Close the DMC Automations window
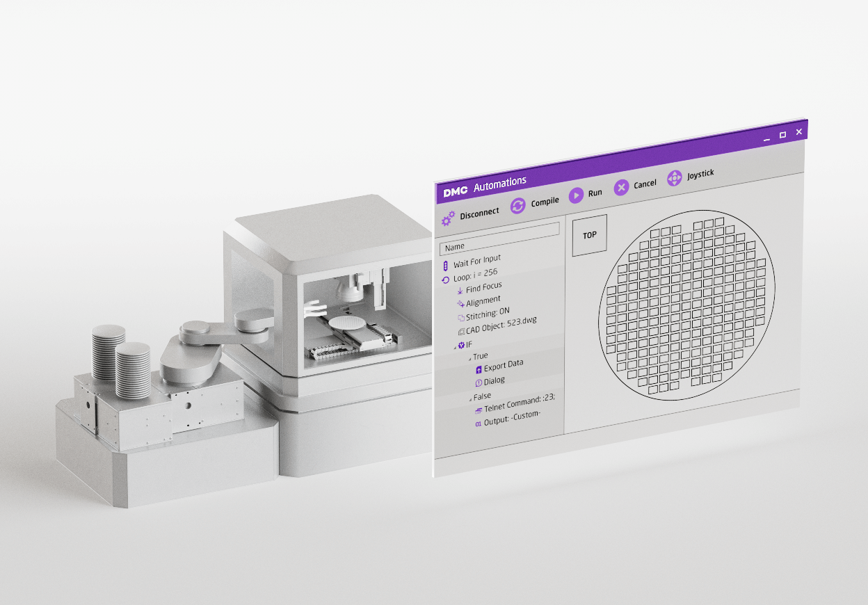 tap(799, 131)
